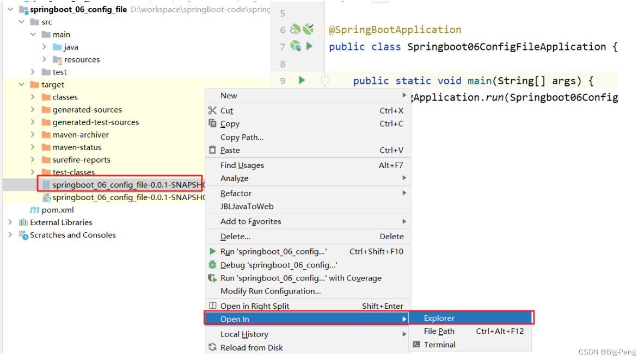Click the jar file icon of the highlighted SNAPSHOT artifact

[x=47, y=184]
